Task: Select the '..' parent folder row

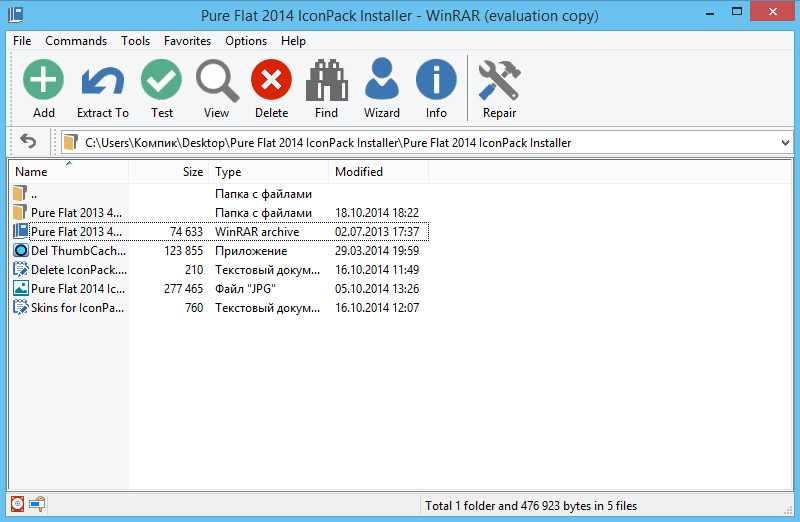Action: [x=219, y=194]
